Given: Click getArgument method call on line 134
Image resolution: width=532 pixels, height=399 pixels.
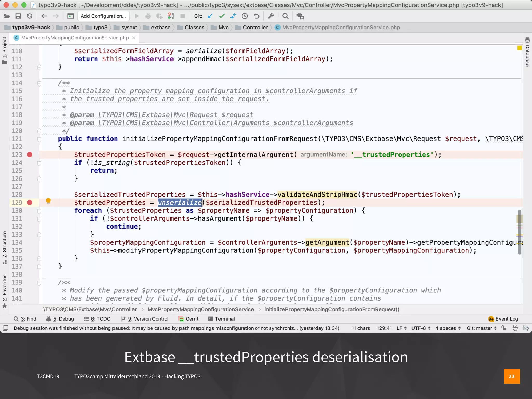Looking at the screenshot, I should tap(327, 243).
